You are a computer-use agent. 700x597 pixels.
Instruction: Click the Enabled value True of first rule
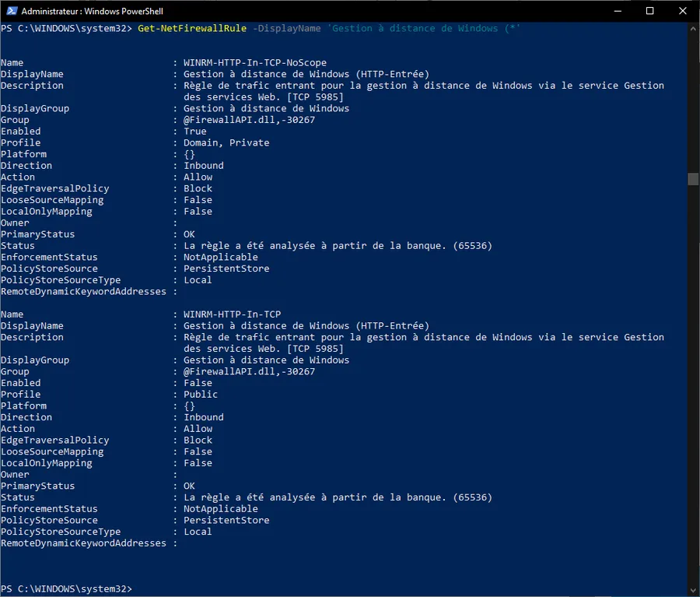pyautogui.click(x=195, y=132)
